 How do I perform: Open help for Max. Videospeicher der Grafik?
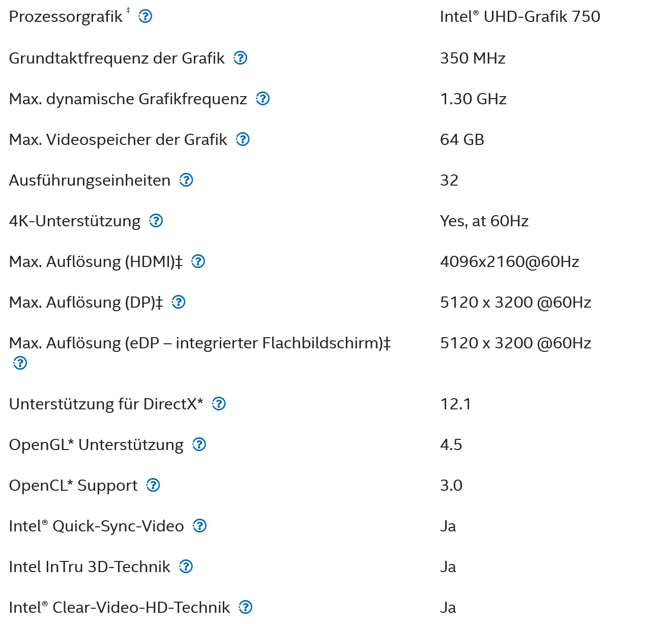pos(243,139)
